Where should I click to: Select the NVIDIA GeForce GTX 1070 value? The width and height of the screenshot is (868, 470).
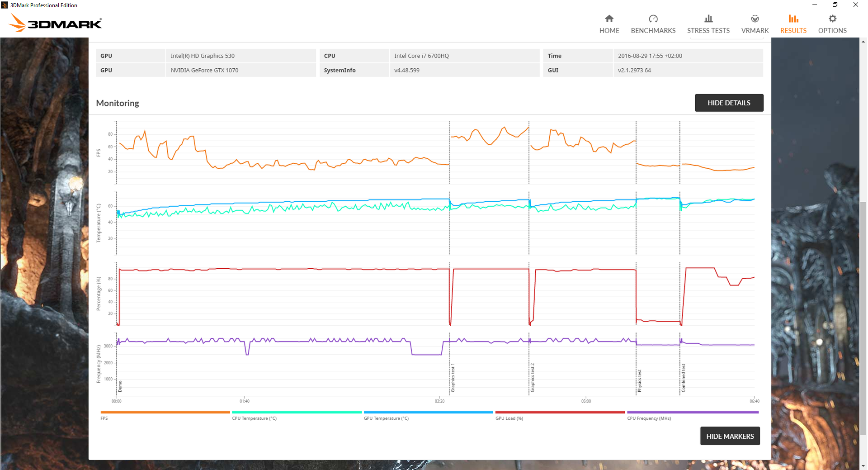[204, 70]
